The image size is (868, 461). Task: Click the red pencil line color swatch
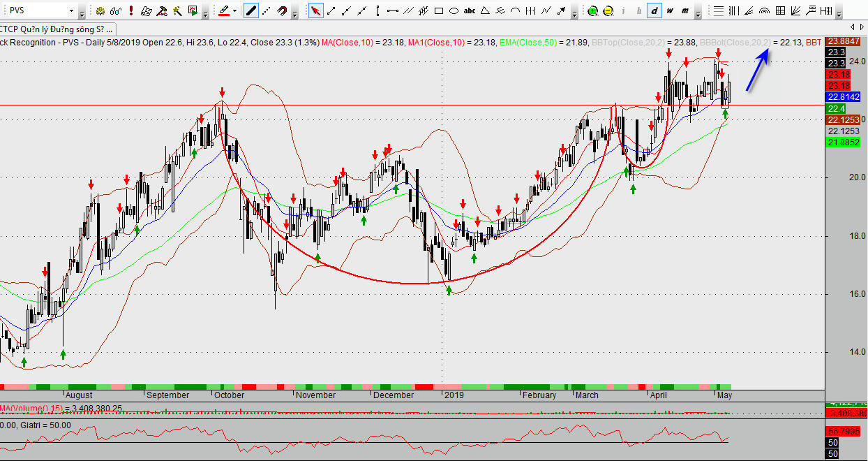(223, 10)
